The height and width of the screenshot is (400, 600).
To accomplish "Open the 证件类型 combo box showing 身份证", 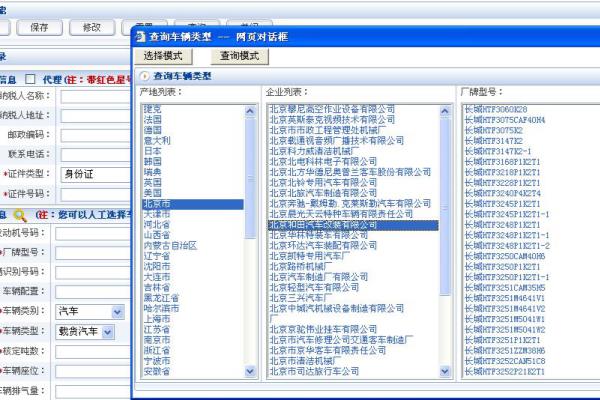I will point(96,174).
